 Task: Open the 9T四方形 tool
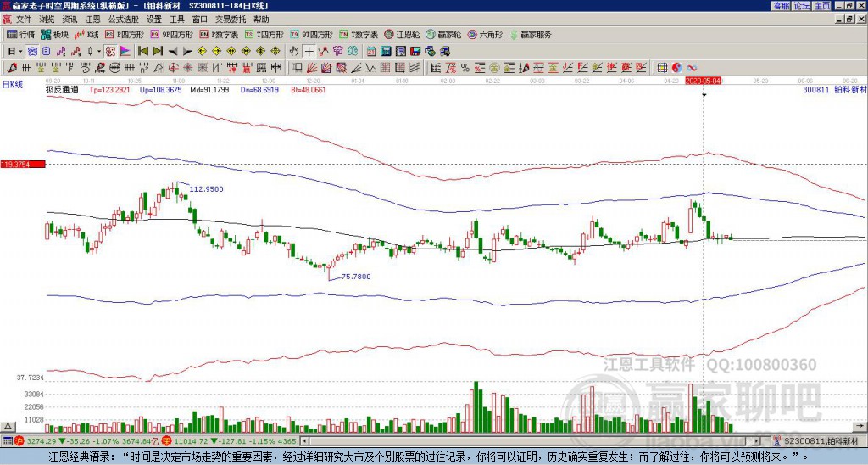tap(312, 34)
